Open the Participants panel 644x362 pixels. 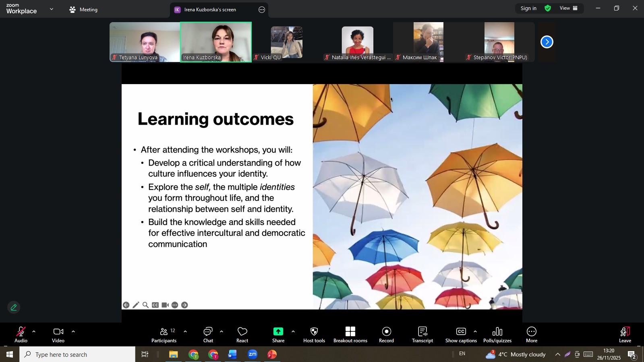pyautogui.click(x=164, y=335)
